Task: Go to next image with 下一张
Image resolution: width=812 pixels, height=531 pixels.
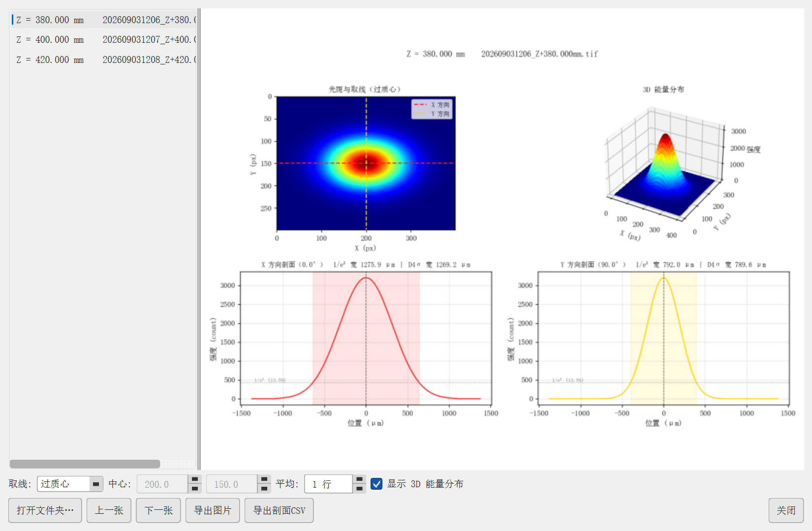Action: tap(158, 510)
